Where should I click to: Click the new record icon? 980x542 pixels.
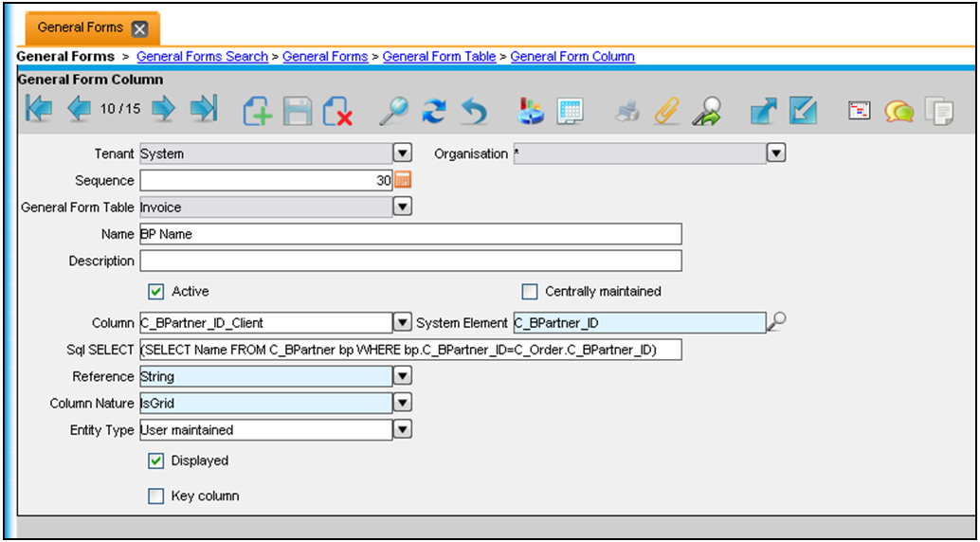point(257,111)
